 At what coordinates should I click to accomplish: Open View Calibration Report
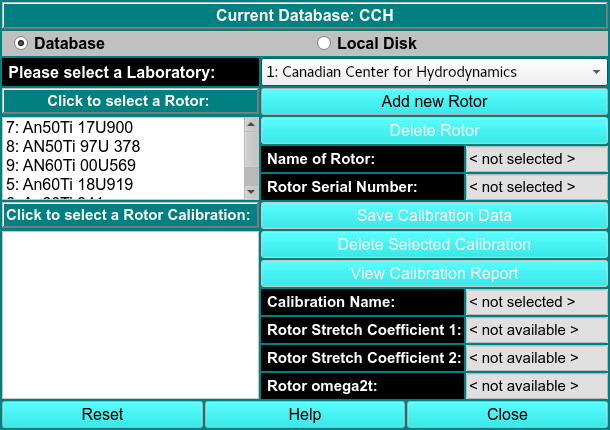pos(434,274)
